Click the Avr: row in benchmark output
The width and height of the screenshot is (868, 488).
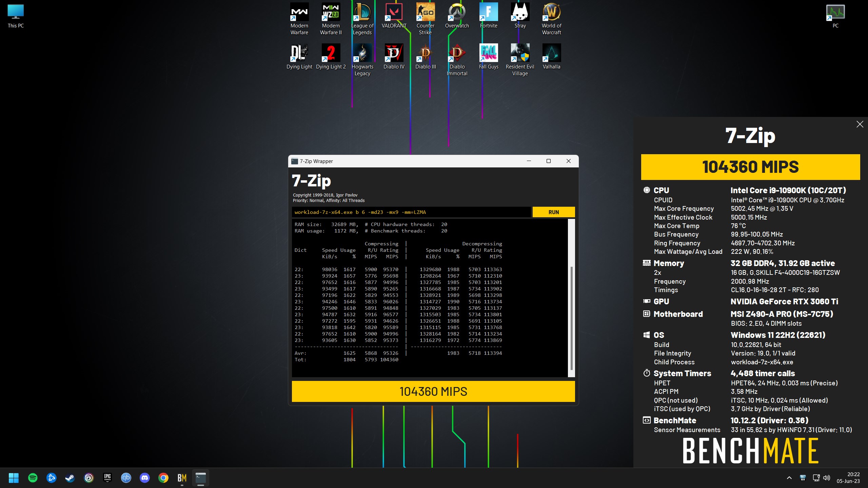coord(398,353)
